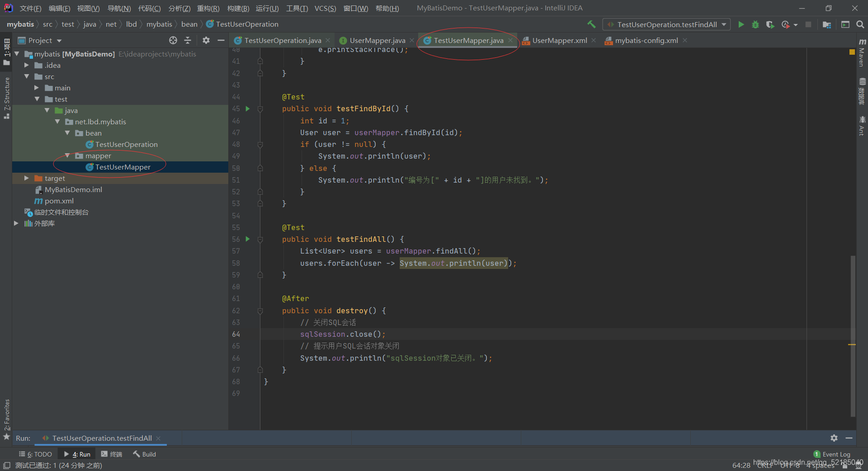Click the Stop process square icon
868x471 pixels.
[808, 24]
